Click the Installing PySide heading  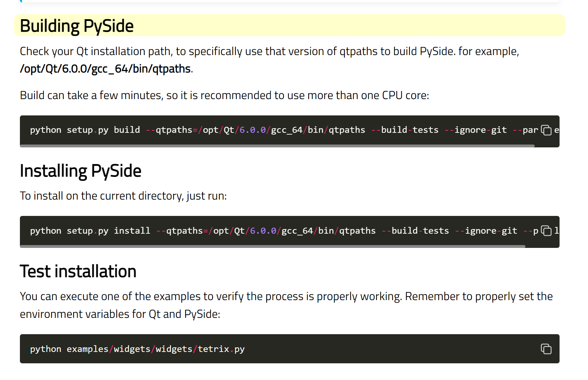(x=81, y=171)
